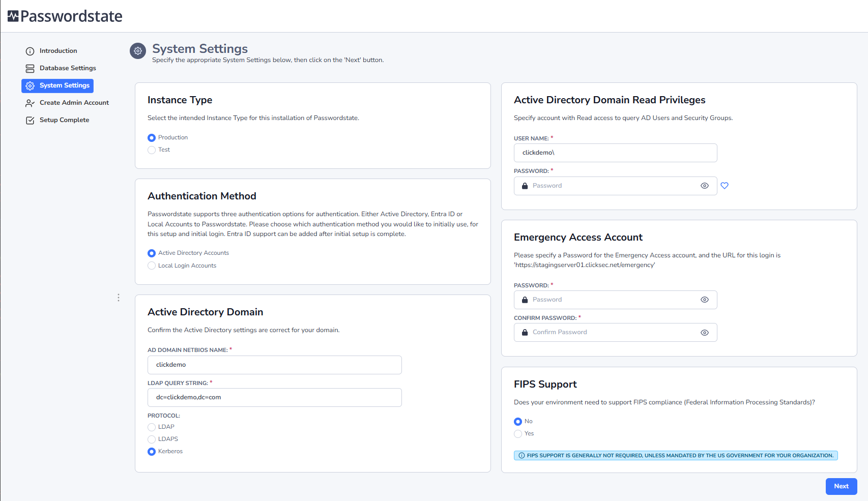868x501 pixels.
Task: Click the Passwordstate title text
Action: pos(71,16)
